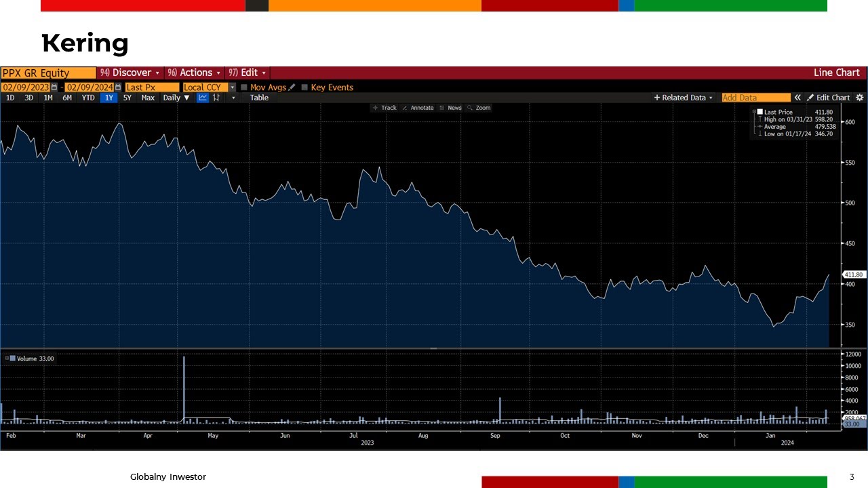Select the bar chart type icon
This screenshot has width=868, height=488.
(x=216, y=98)
